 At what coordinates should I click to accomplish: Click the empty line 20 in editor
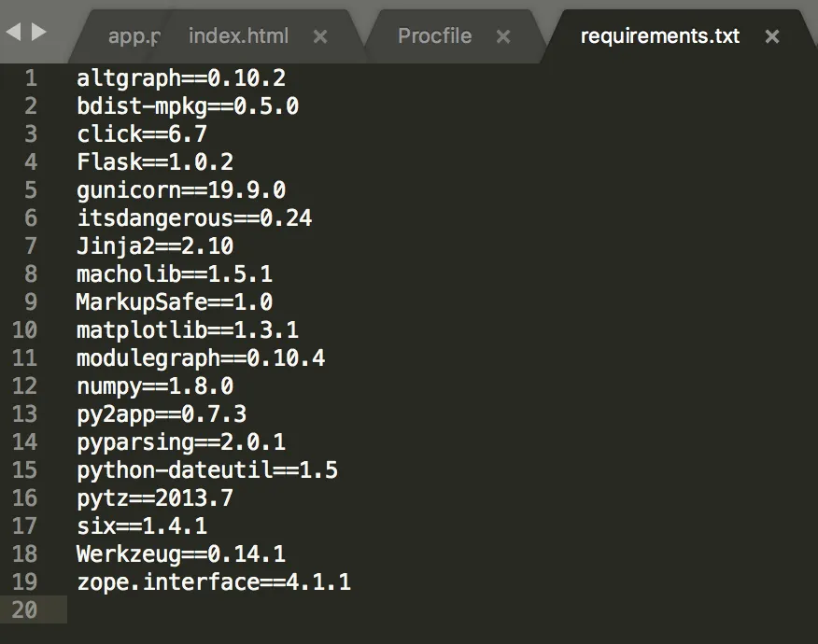click(x=443, y=609)
